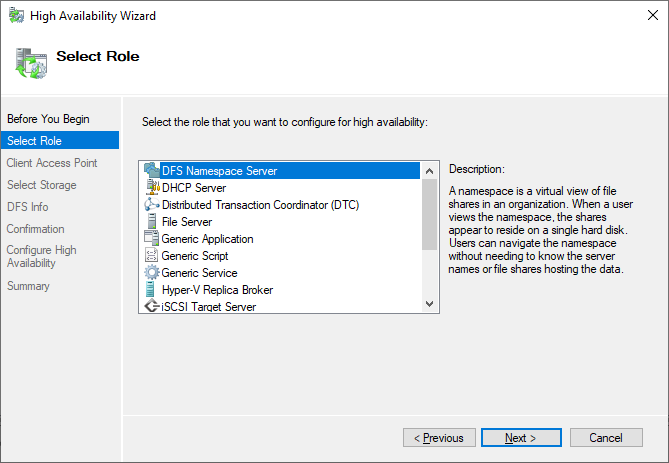Click the iSCSI Target Server icon
The width and height of the screenshot is (669, 463).
pos(152,306)
